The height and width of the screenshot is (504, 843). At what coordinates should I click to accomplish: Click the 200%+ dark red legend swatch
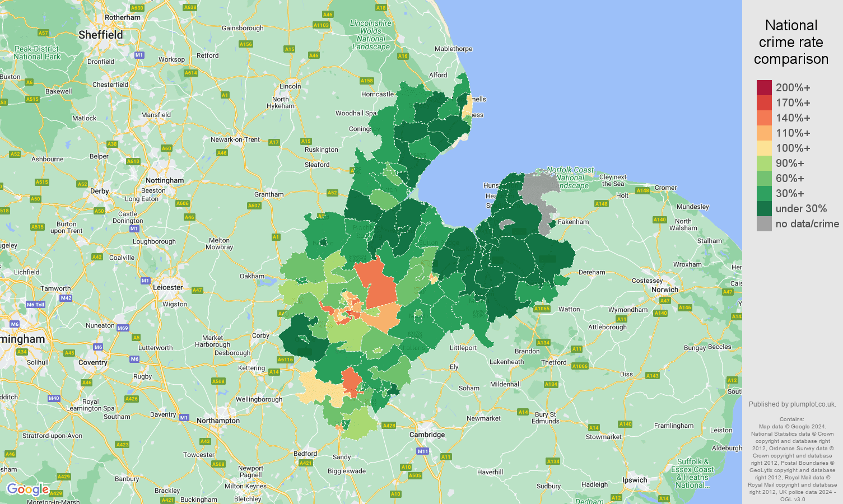click(764, 87)
